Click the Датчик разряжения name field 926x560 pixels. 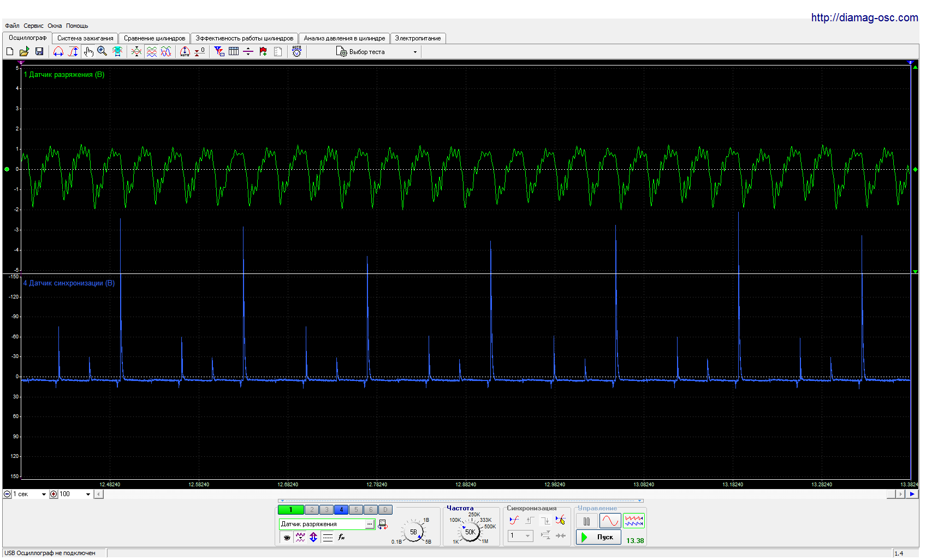point(322,524)
